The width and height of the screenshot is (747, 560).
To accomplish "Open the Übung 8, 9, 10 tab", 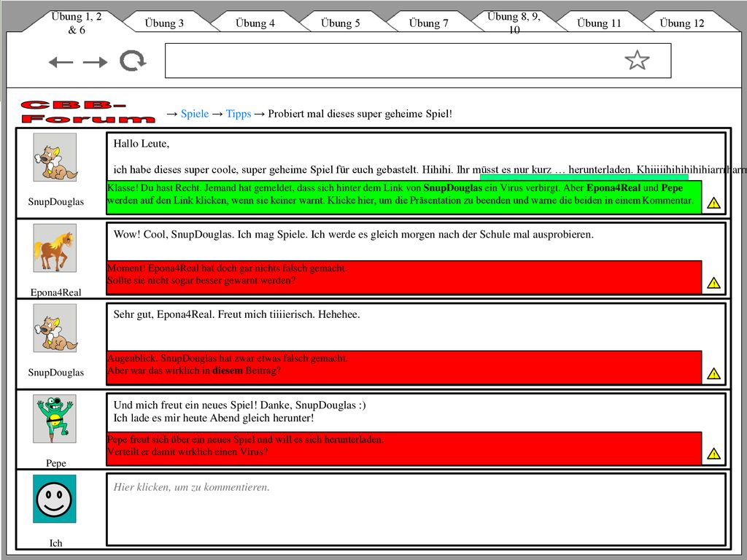I will 514,23.
